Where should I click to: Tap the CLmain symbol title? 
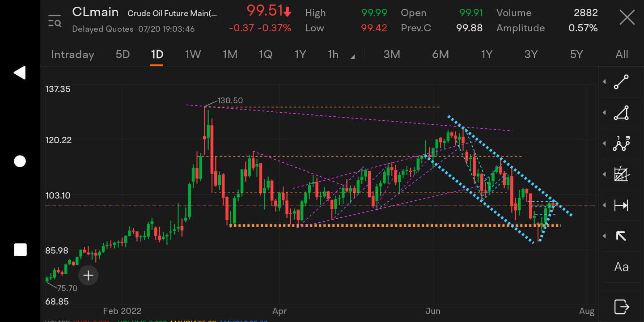click(x=95, y=12)
